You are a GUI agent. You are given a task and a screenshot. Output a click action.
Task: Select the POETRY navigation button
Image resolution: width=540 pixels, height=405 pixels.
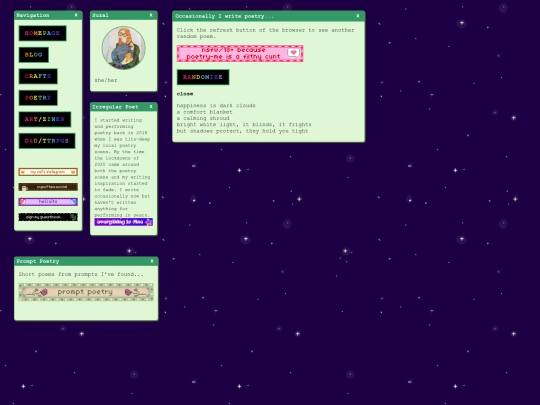(38, 98)
